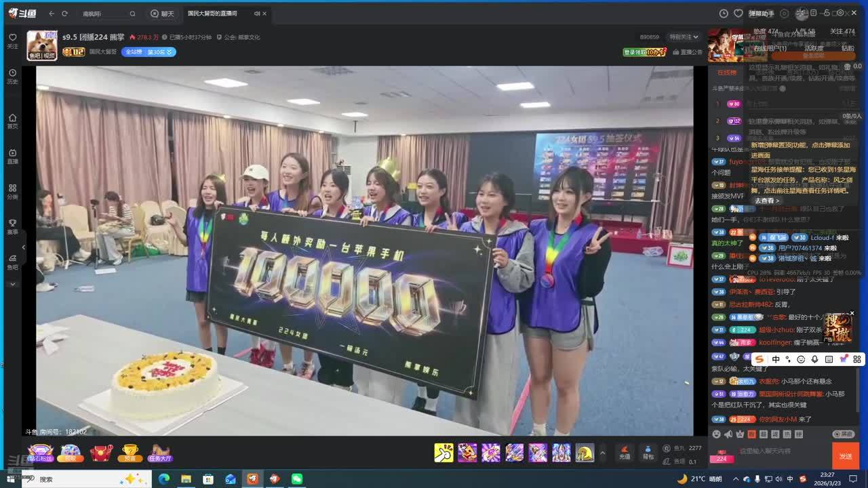Open 历史 history in left sidebar
The width and height of the screenshot is (868, 488).
click(12, 75)
